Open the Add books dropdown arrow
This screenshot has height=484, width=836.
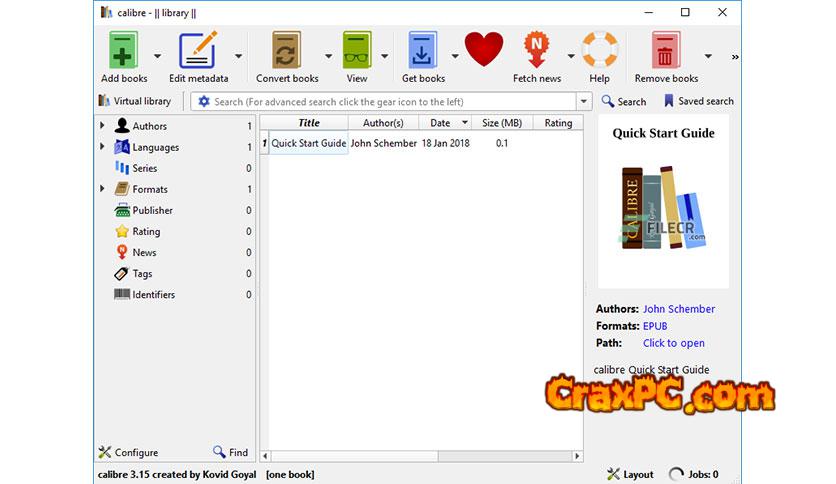pos(157,57)
